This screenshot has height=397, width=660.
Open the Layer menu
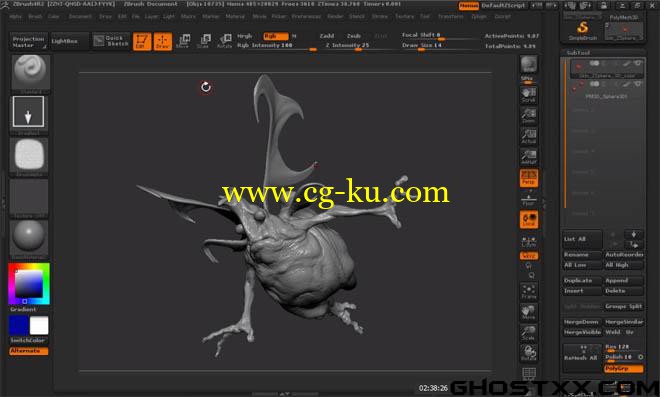coord(151,17)
